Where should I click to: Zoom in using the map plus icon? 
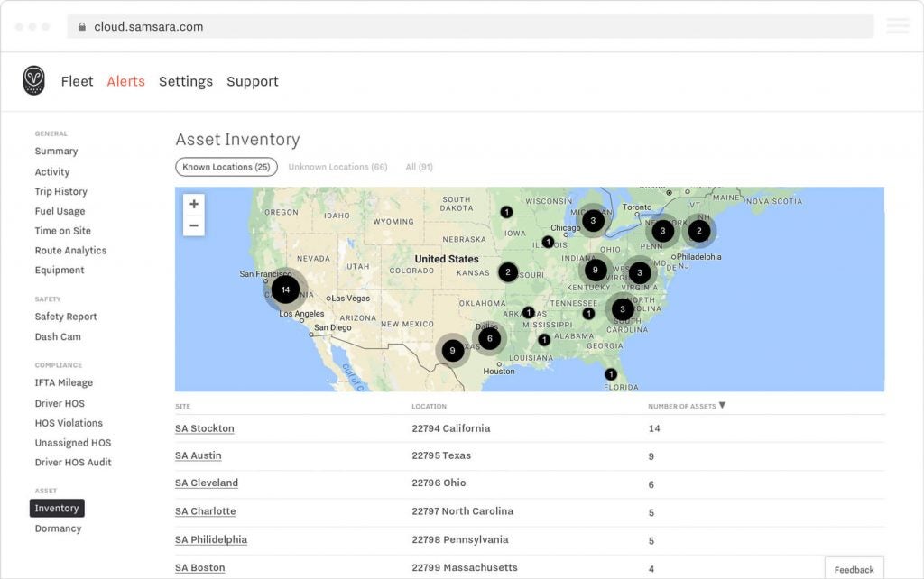(193, 205)
